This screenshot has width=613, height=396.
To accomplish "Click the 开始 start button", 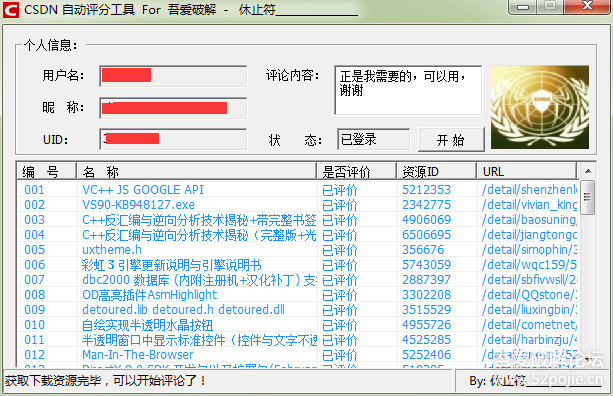I will click(x=451, y=140).
